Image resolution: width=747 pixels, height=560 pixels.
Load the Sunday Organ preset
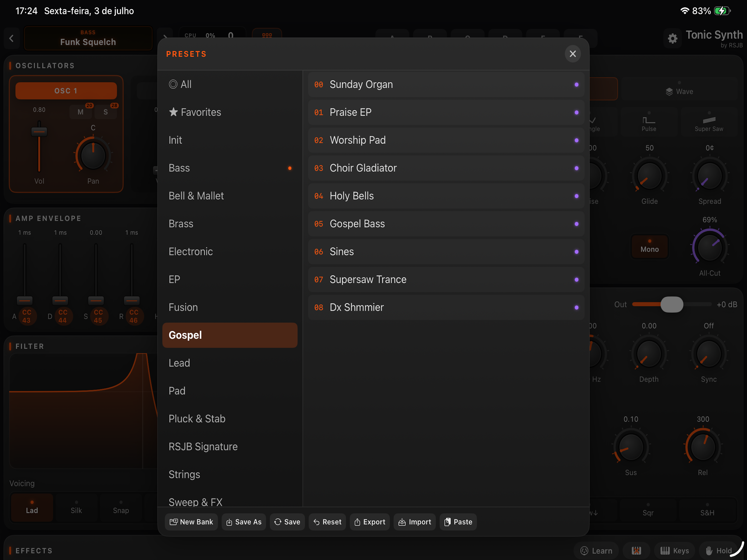click(446, 84)
